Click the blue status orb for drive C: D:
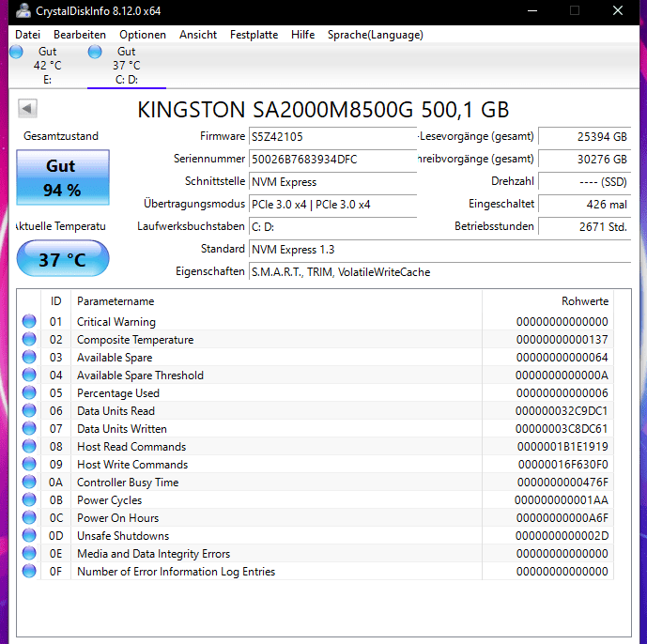Viewport: 647px width, 644px height. tap(95, 52)
